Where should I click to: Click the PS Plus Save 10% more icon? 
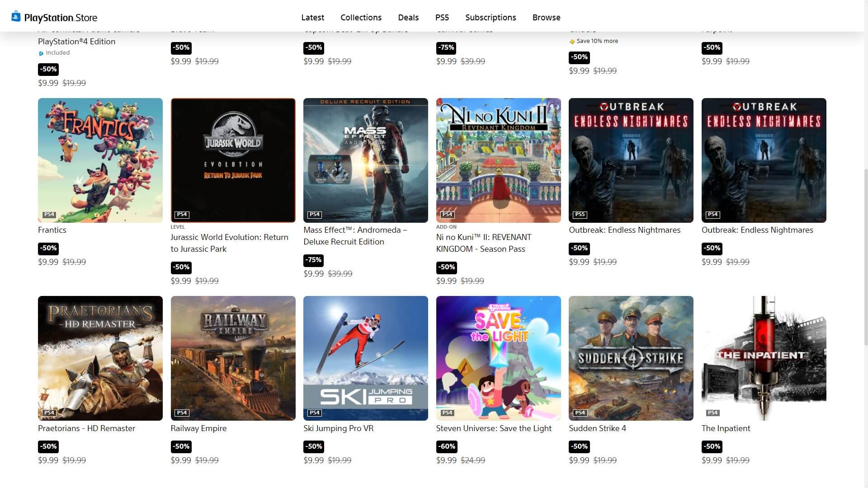pyautogui.click(x=572, y=42)
